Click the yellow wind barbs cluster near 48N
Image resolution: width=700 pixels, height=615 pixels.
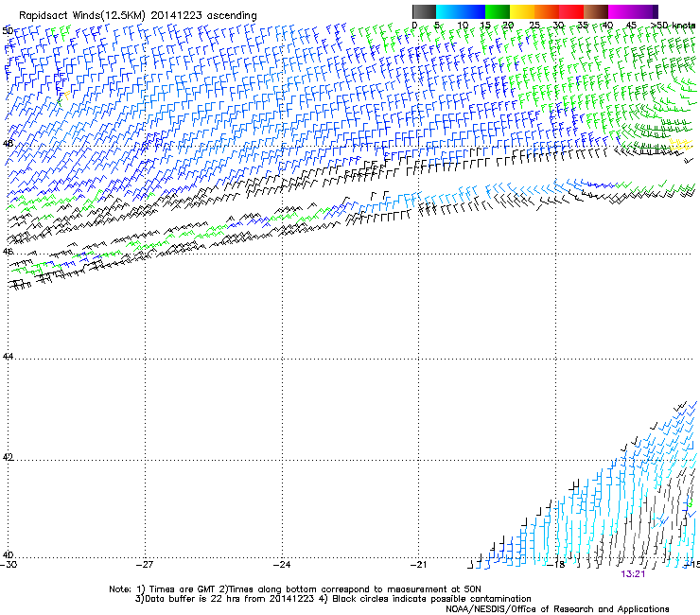[681, 144]
